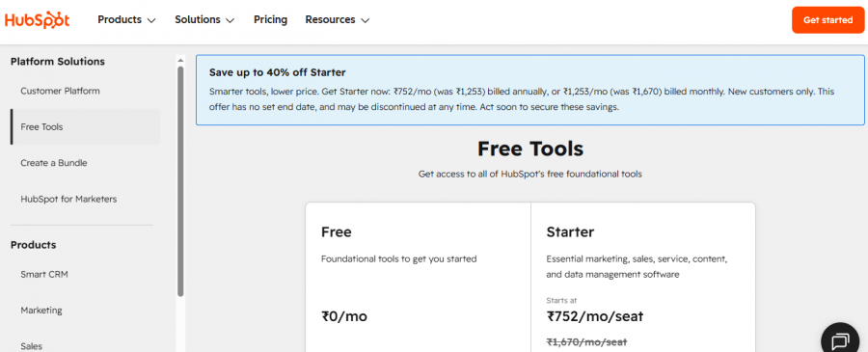Click the 'Starts at' label

[561, 301]
